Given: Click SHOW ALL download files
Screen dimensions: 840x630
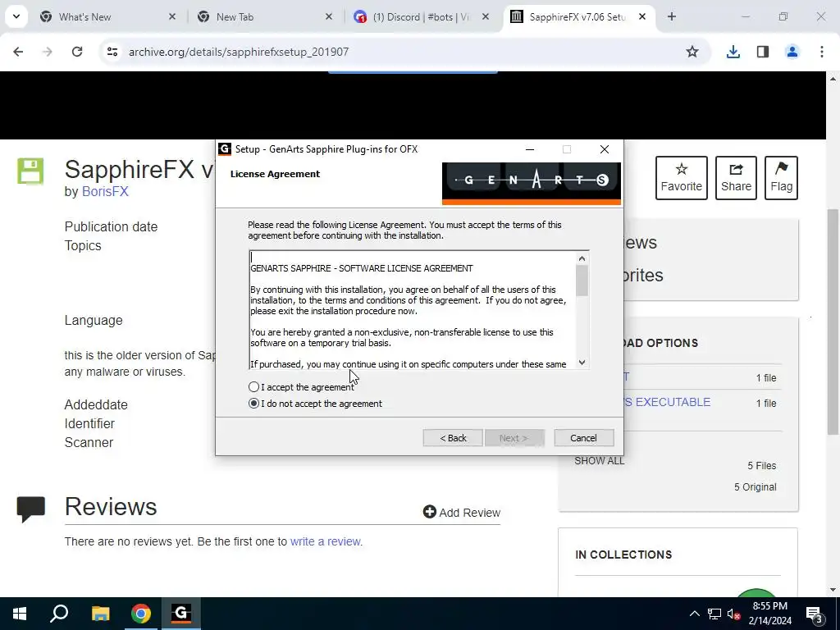Looking at the screenshot, I should click(x=599, y=461).
